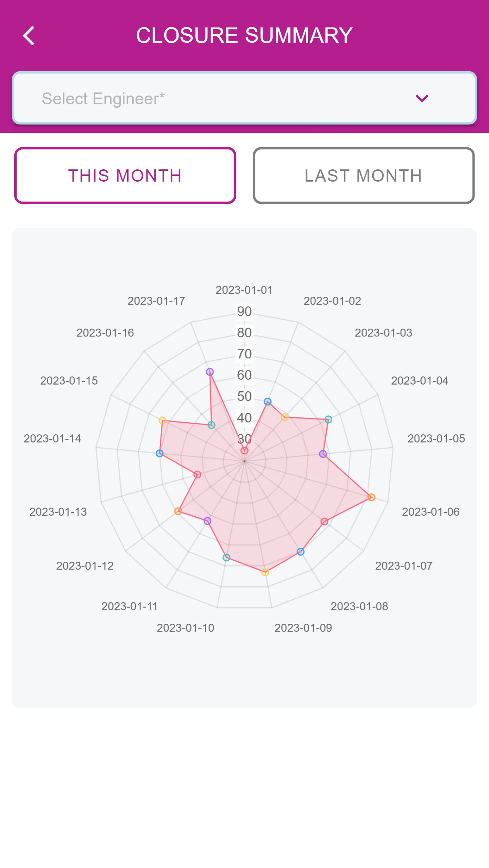Click the 2023-01-14 data point
489x868 pixels.
point(160,453)
